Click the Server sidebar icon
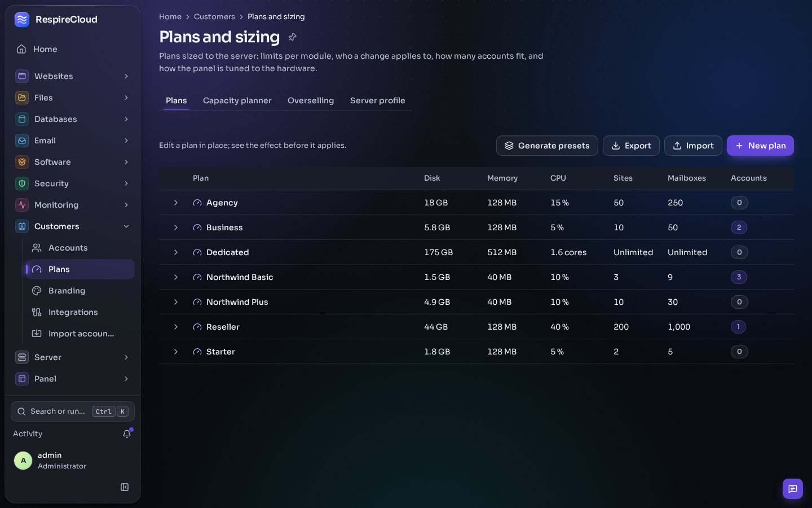The width and height of the screenshot is (812, 508). 22,357
